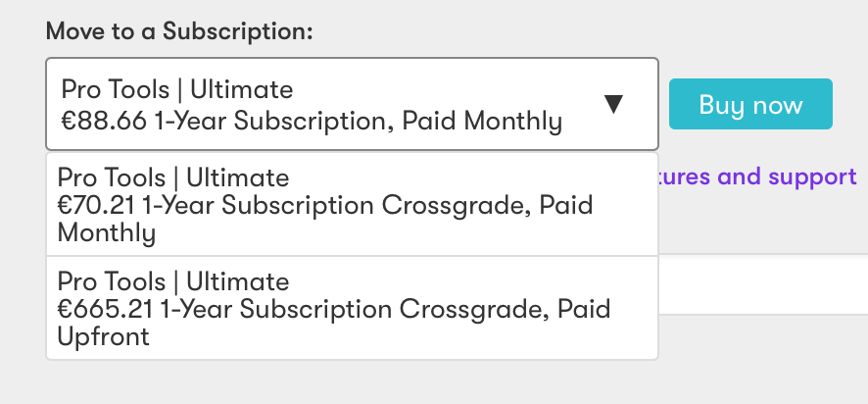Click 'Pro Tools | Ultimate' title of first option
The height and width of the screenshot is (404, 868).
click(173, 177)
